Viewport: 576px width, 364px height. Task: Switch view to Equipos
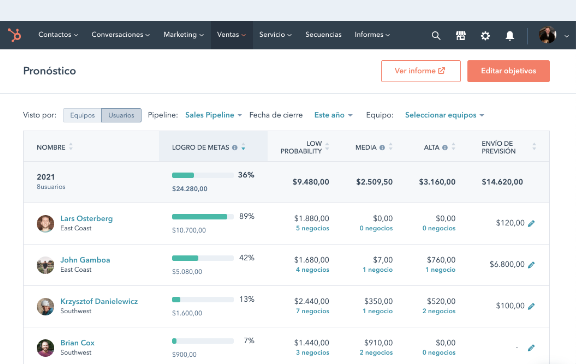tap(82, 115)
